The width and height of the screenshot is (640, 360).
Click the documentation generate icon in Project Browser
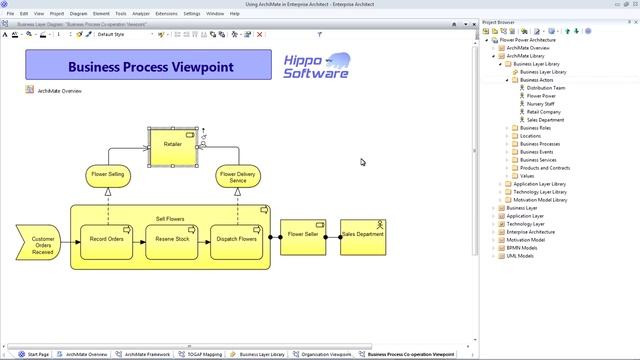click(537, 31)
